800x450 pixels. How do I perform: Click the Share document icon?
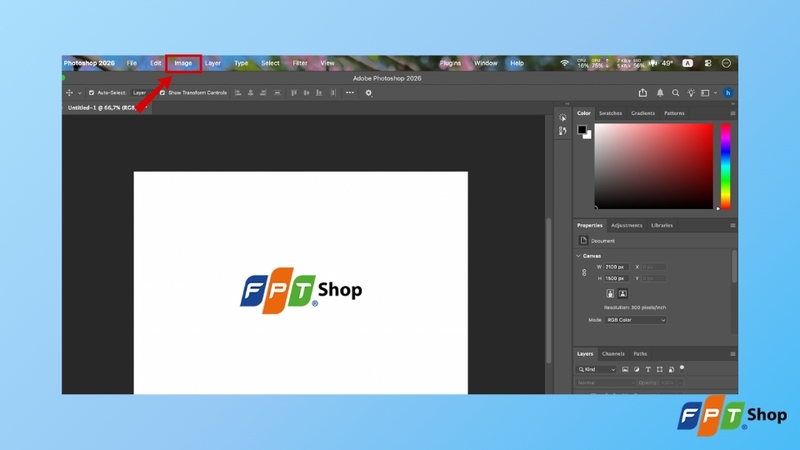643,92
